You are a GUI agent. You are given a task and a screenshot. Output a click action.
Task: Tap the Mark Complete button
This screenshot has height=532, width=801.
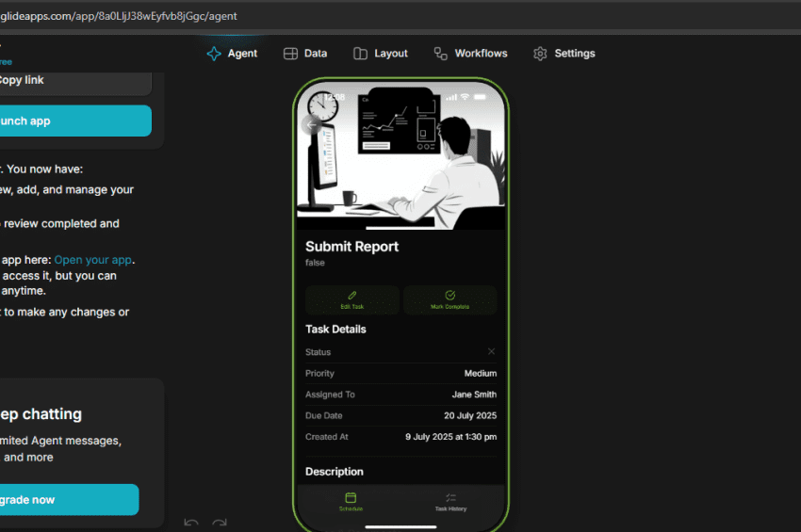[x=450, y=299]
